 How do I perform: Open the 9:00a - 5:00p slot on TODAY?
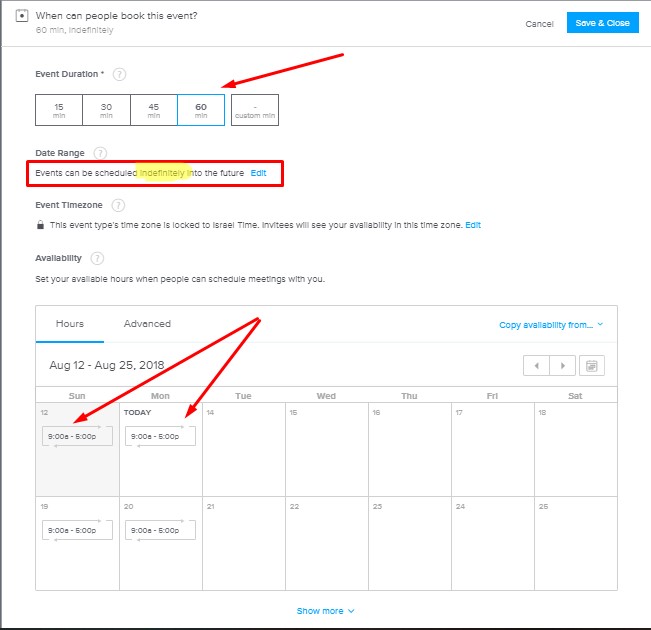[160, 436]
